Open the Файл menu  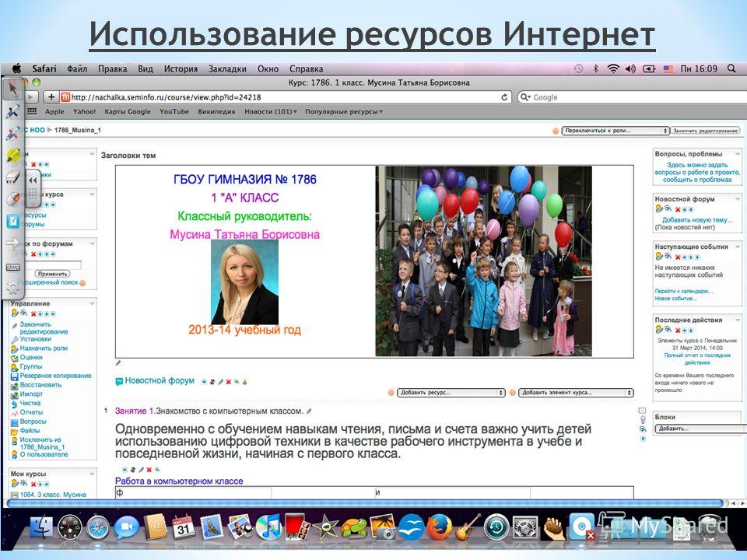tap(77, 68)
